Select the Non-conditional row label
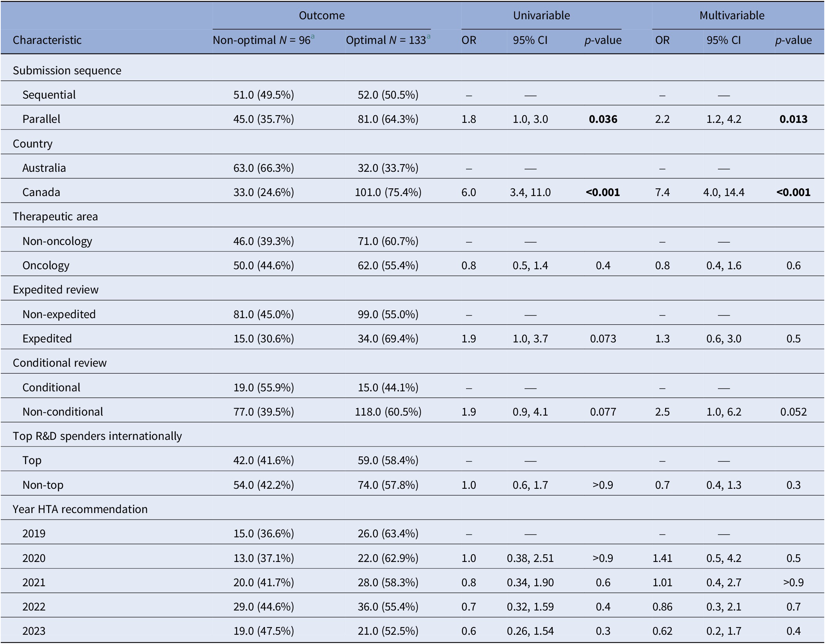The image size is (825, 644). [x=63, y=412]
